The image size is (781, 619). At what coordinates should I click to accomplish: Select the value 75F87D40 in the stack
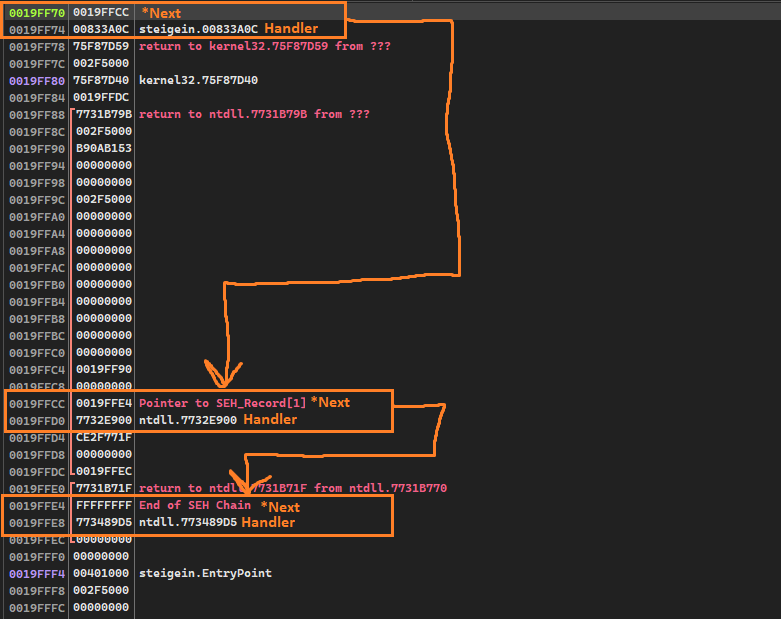102,80
